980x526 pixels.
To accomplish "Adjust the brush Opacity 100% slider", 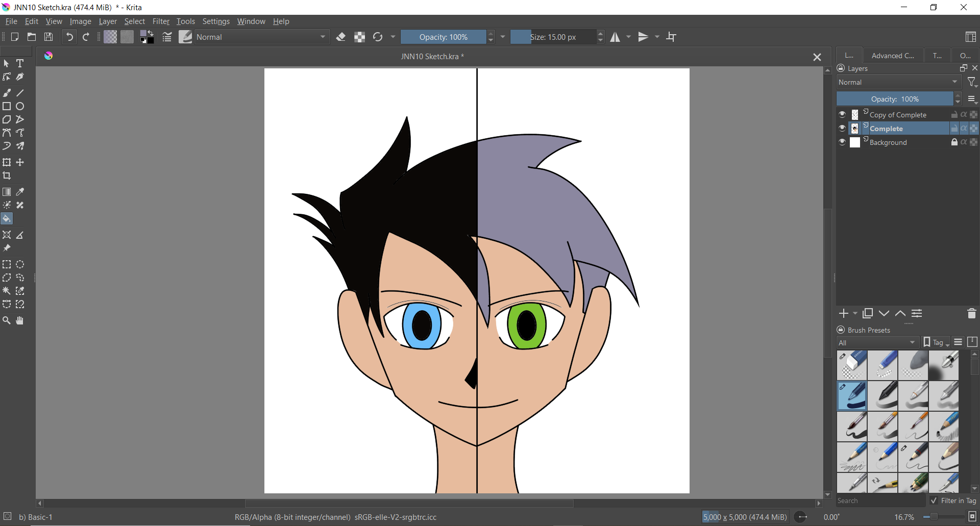I will click(x=443, y=37).
